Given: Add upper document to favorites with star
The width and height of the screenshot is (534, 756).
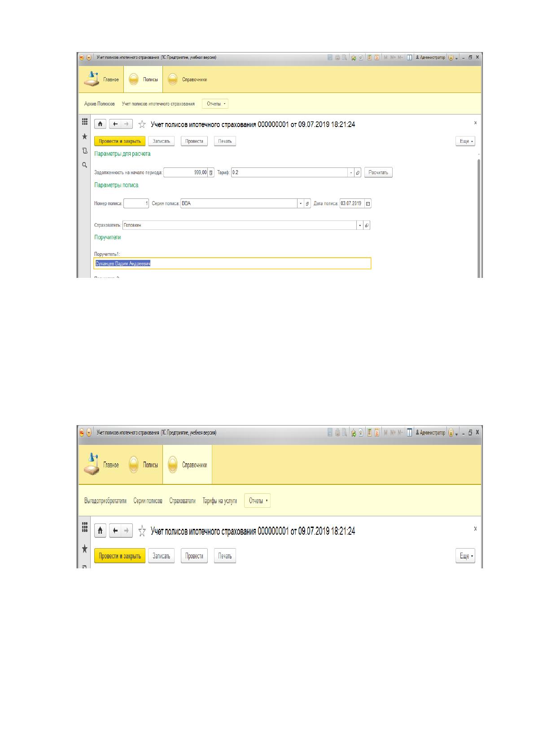Looking at the screenshot, I should point(142,124).
